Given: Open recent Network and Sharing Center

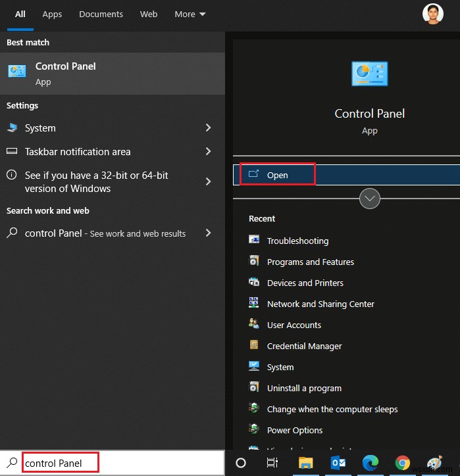Looking at the screenshot, I should [320, 304].
